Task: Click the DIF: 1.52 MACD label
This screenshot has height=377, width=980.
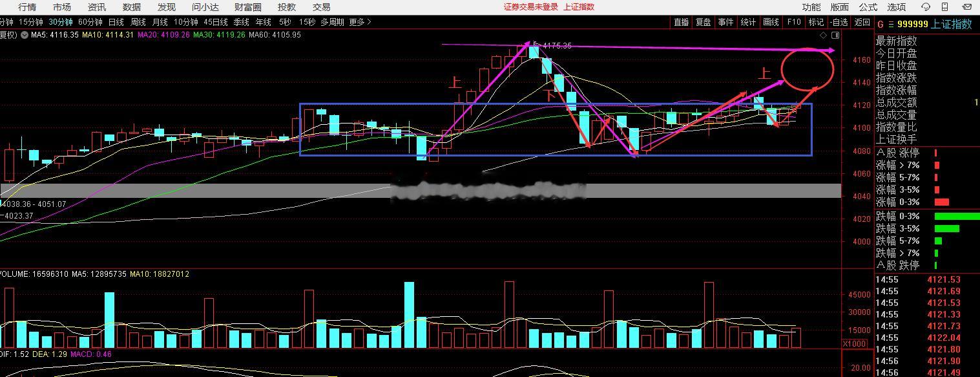Action: [13, 354]
